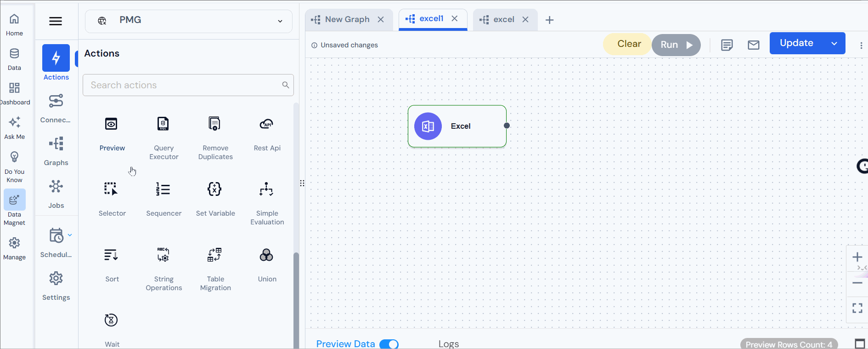
Task: Toggle fullscreen fit view on canvas
Action: (857, 308)
